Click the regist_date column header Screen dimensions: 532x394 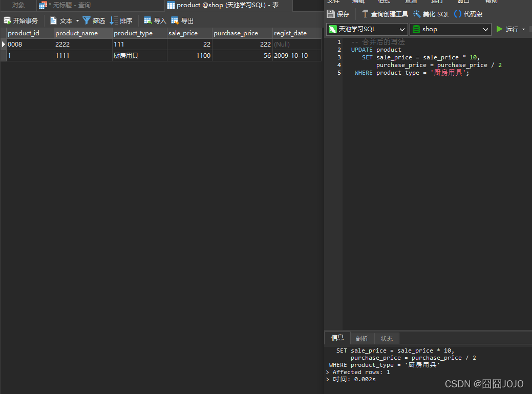pyautogui.click(x=297, y=33)
